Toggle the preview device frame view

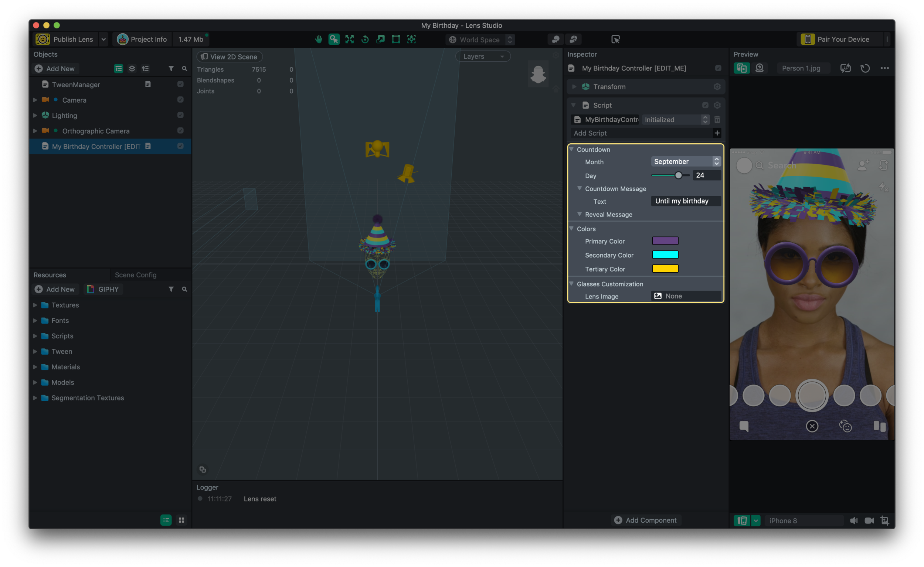(742, 520)
